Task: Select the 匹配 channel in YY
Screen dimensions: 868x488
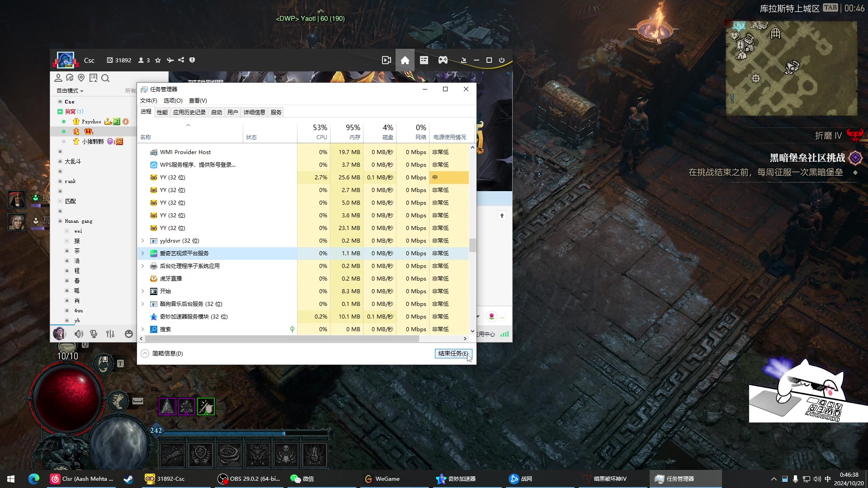Action: [x=71, y=201]
